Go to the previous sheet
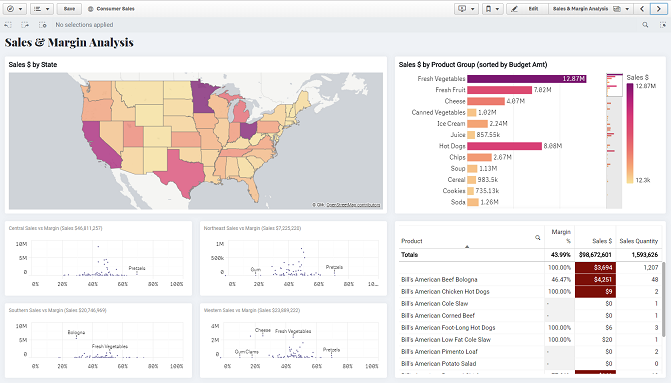 [642, 9]
